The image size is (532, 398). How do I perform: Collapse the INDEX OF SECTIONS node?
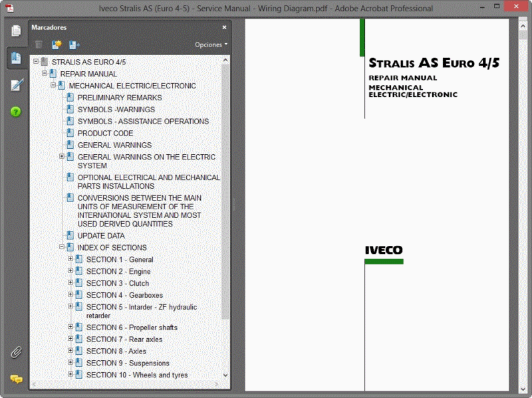[62, 247]
